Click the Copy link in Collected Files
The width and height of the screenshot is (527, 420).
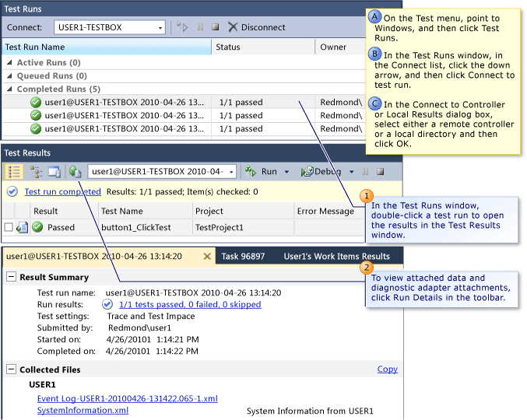387,369
